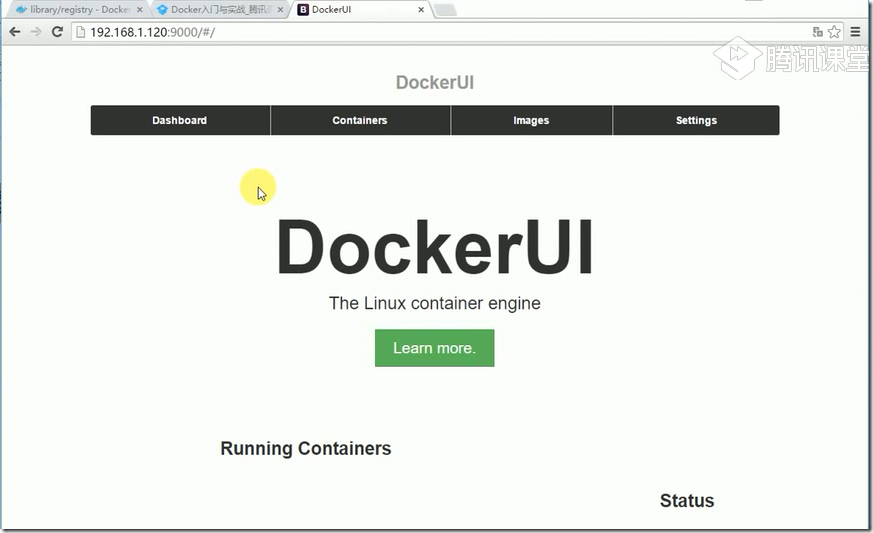Click the Running Containers heading

(306, 448)
